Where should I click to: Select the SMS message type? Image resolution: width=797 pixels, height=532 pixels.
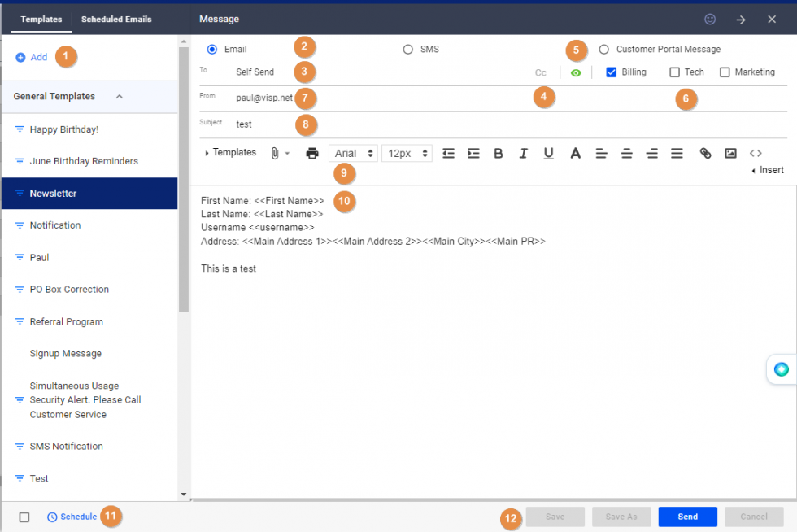point(407,49)
